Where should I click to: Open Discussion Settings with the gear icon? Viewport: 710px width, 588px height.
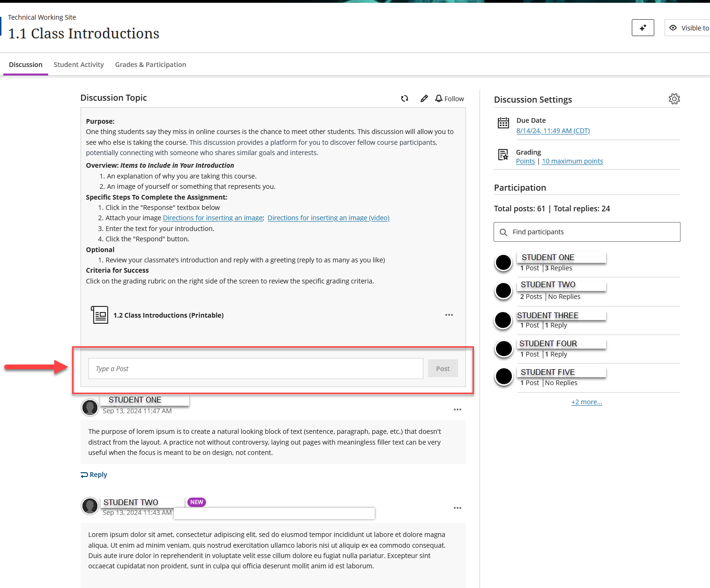[674, 99]
